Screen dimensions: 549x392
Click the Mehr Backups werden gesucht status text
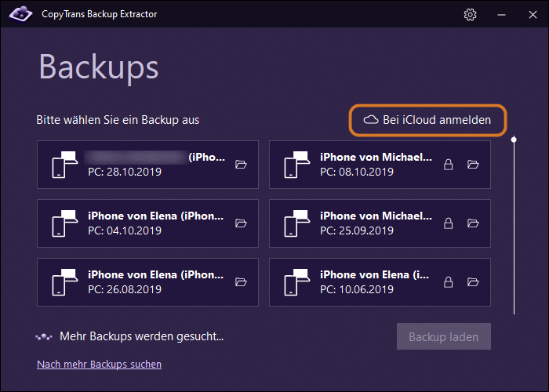pyautogui.click(x=141, y=336)
